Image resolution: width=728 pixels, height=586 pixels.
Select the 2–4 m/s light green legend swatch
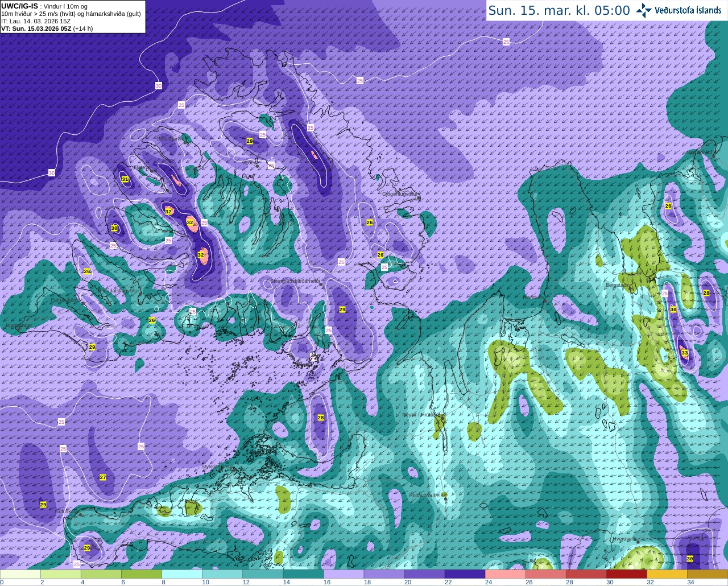coord(61,574)
